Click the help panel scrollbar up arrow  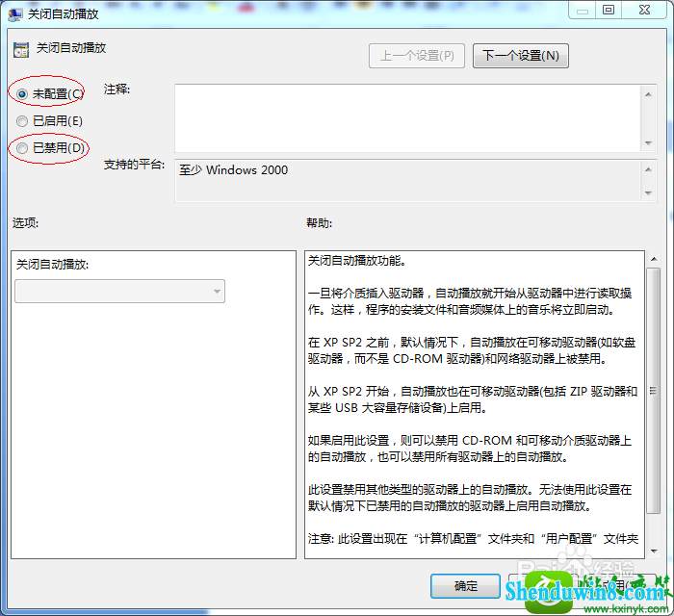pyautogui.click(x=654, y=259)
